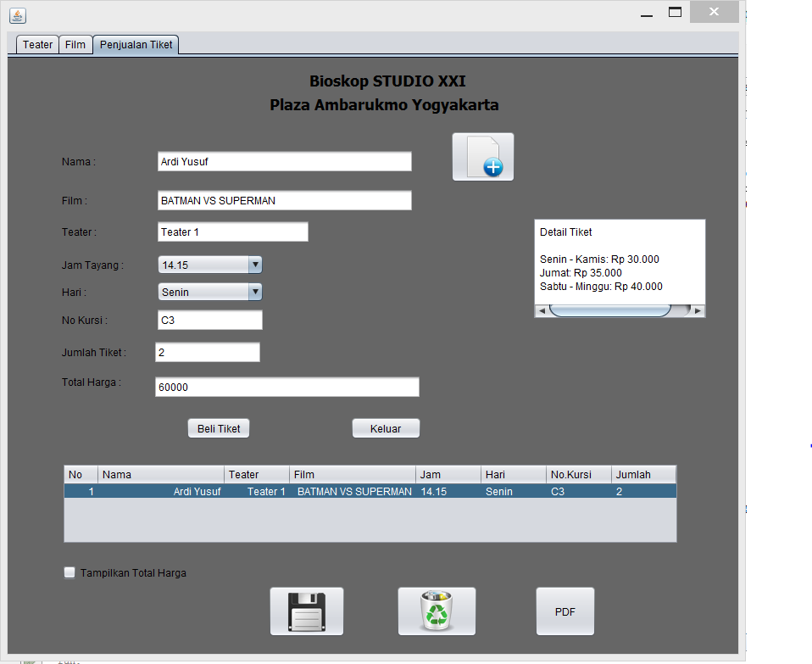Image resolution: width=812 pixels, height=664 pixels.
Task: Open the Hari dropdown showing Senin
Action: pos(209,292)
